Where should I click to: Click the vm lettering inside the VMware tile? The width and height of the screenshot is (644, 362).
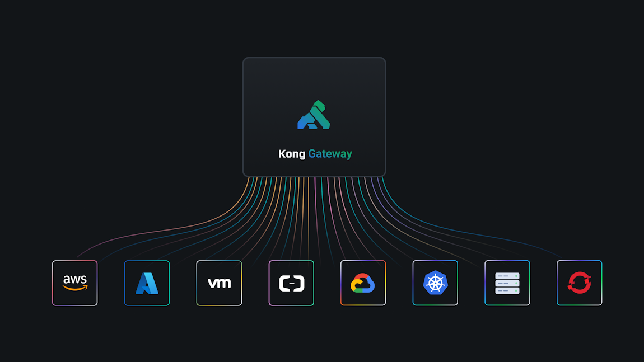click(x=219, y=283)
